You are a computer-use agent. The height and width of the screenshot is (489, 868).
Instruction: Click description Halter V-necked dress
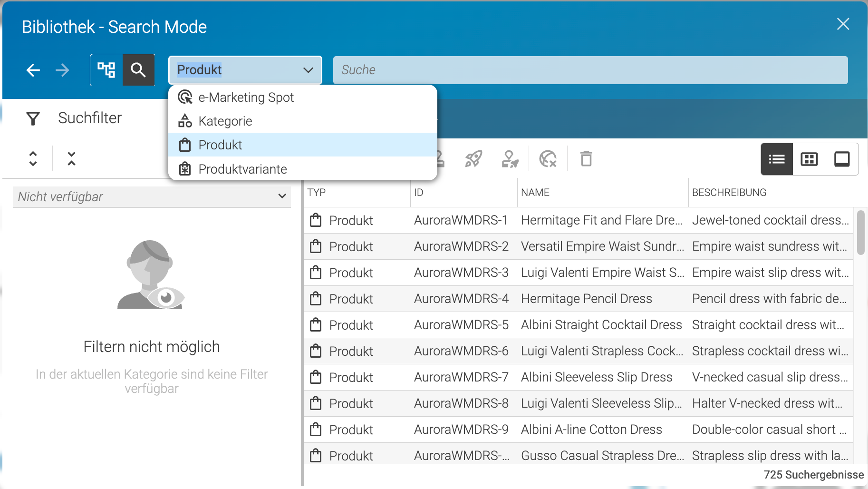[767, 403]
